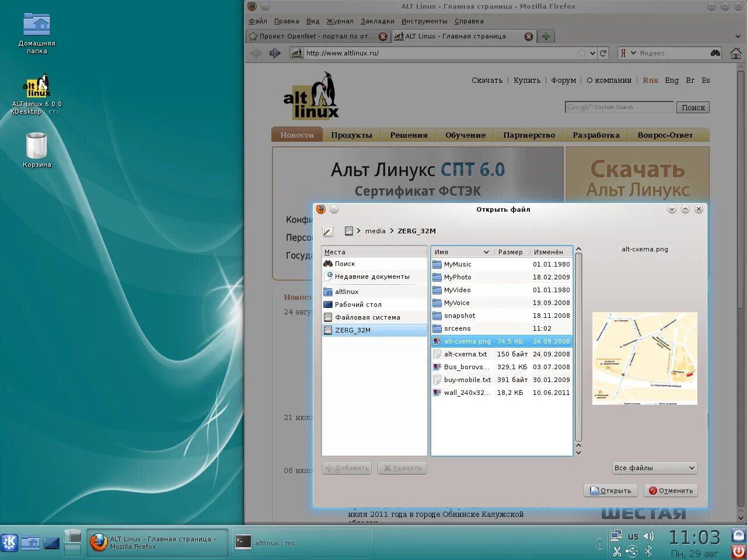Switch site language to Eng
This screenshot has height=560, width=747.
click(672, 80)
